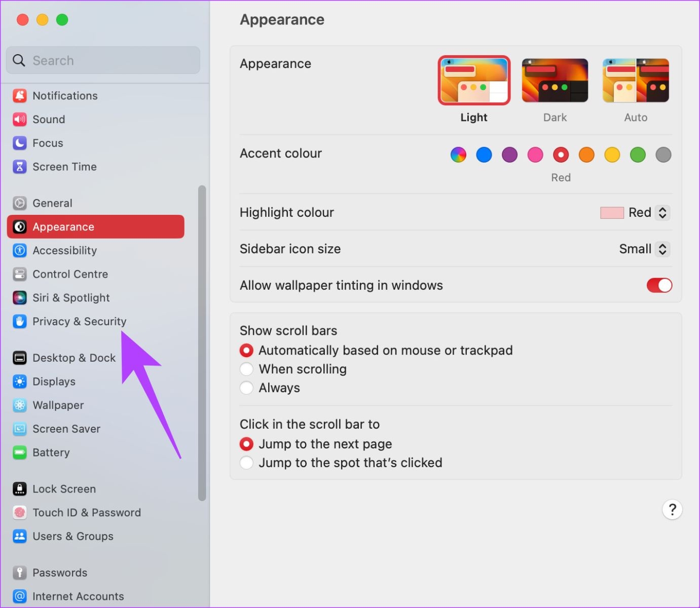Open General settings label
The height and width of the screenshot is (608, 700).
tap(52, 203)
